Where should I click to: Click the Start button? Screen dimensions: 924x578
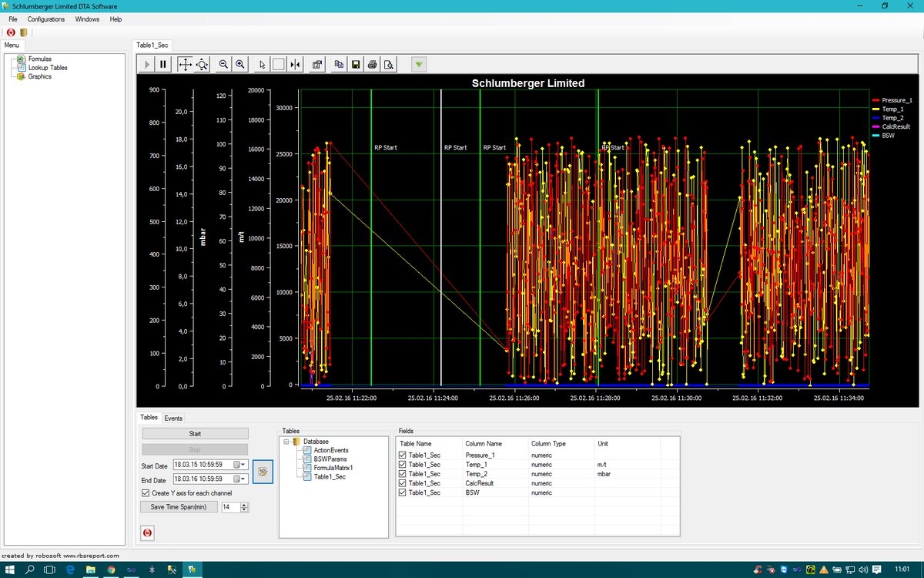(195, 434)
